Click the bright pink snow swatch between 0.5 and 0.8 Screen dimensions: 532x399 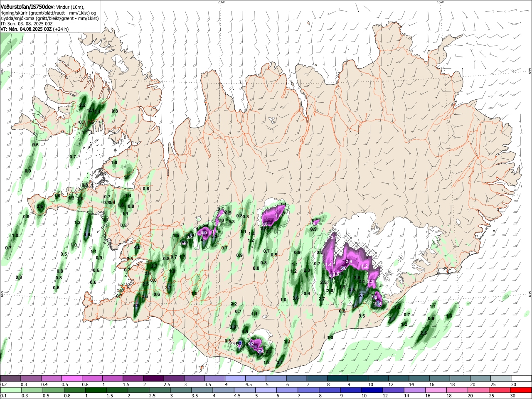point(71,378)
